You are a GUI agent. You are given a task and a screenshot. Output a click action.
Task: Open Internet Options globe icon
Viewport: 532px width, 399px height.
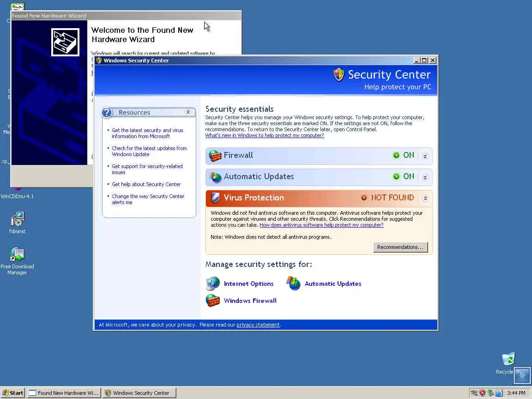coord(213,283)
